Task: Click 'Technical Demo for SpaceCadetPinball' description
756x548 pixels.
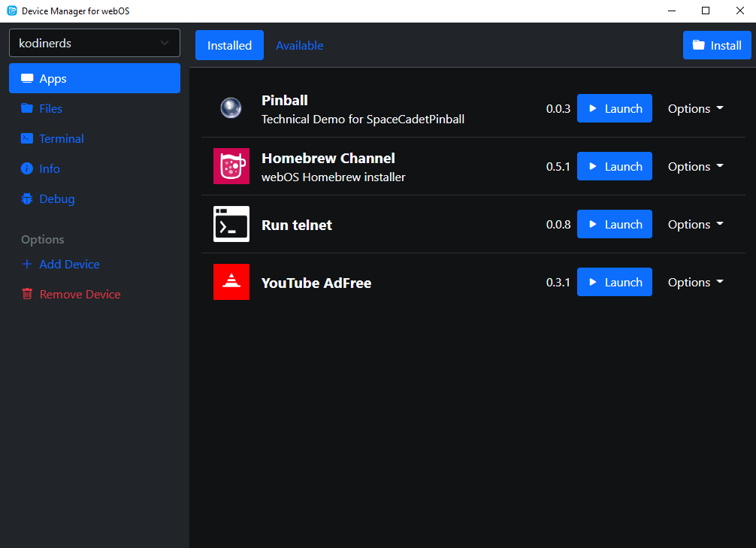Action: coord(363,120)
